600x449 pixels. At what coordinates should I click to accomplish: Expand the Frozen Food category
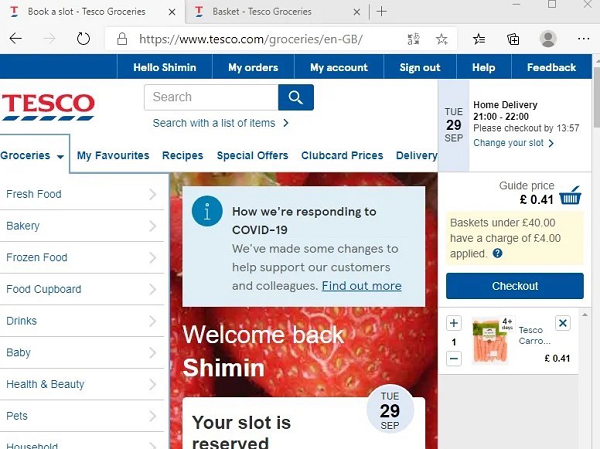pyautogui.click(x=82, y=258)
